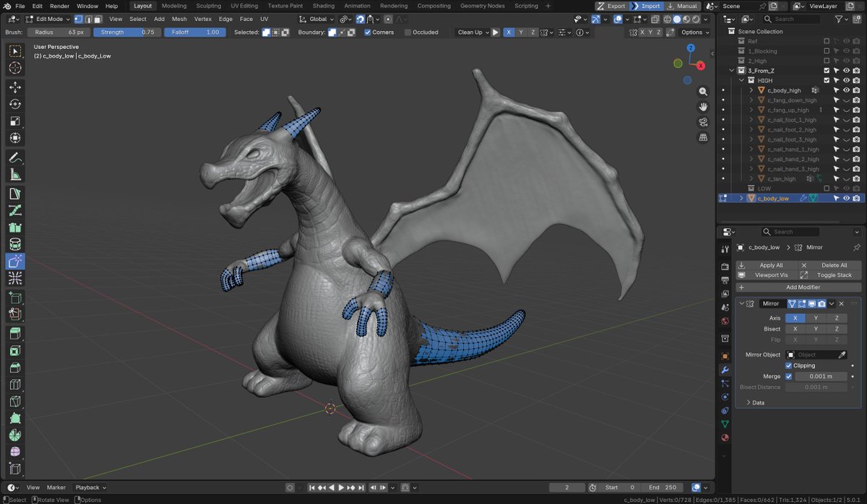Viewport: 867px width, 504px height.
Task: Open the Playback dropdown in timeline
Action: [x=91, y=487]
